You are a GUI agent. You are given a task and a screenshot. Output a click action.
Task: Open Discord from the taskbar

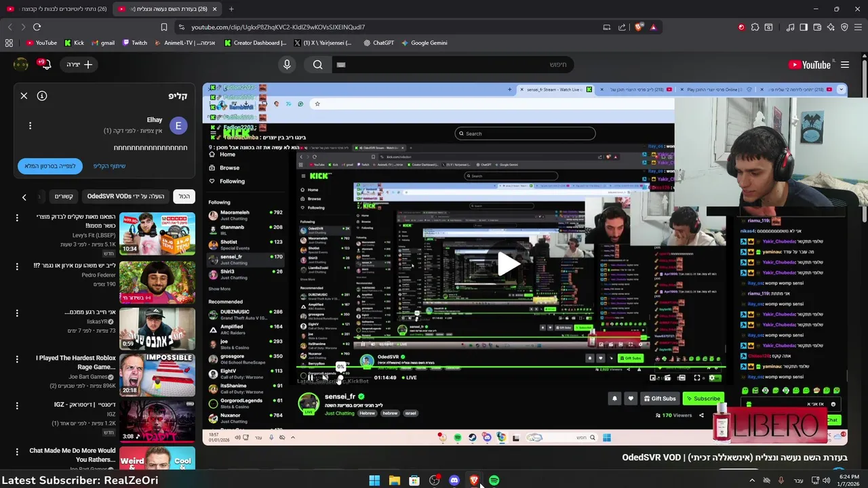click(x=454, y=481)
